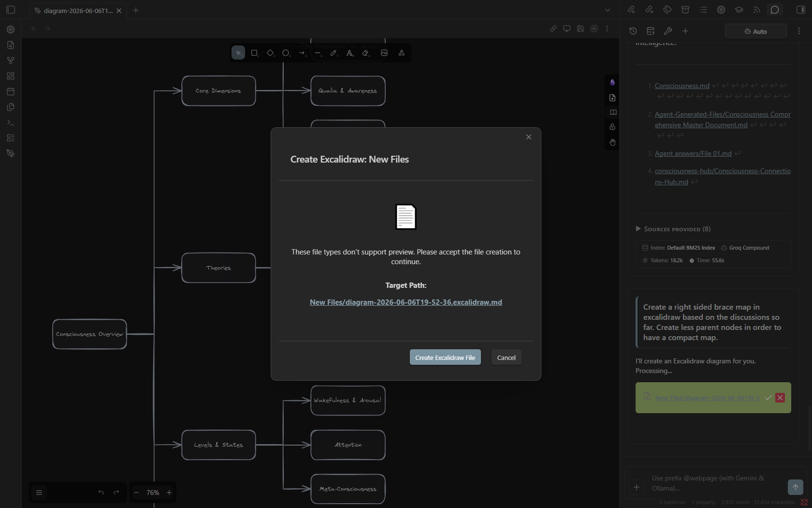Close the Create Excalidraw dialog
Viewport: 812px width, 508px height.
tap(529, 137)
